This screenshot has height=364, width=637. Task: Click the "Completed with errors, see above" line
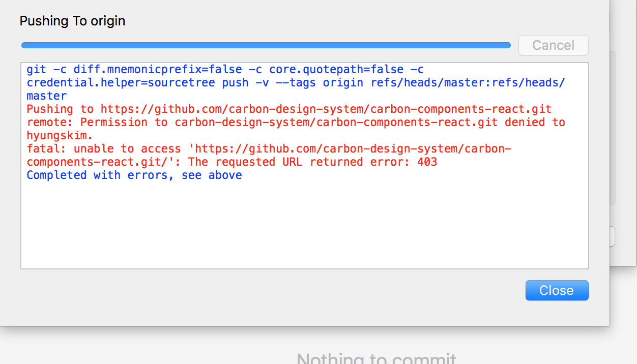pos(134,175)
